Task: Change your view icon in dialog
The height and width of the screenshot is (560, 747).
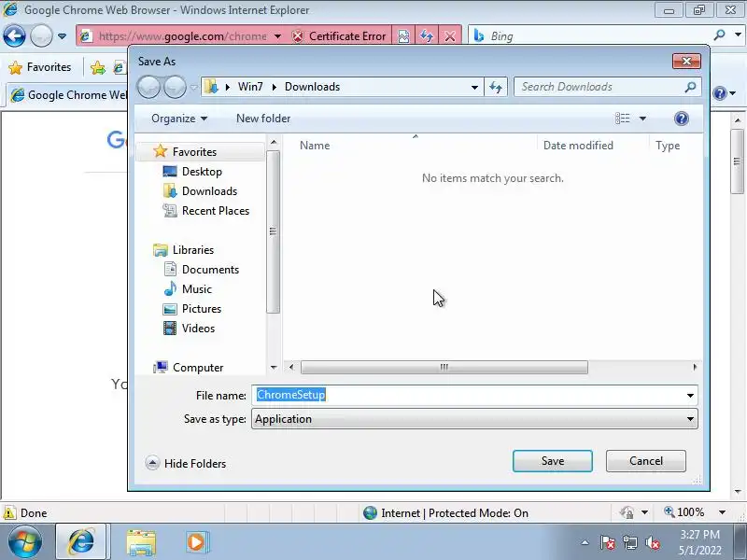Action: (622, 119)
